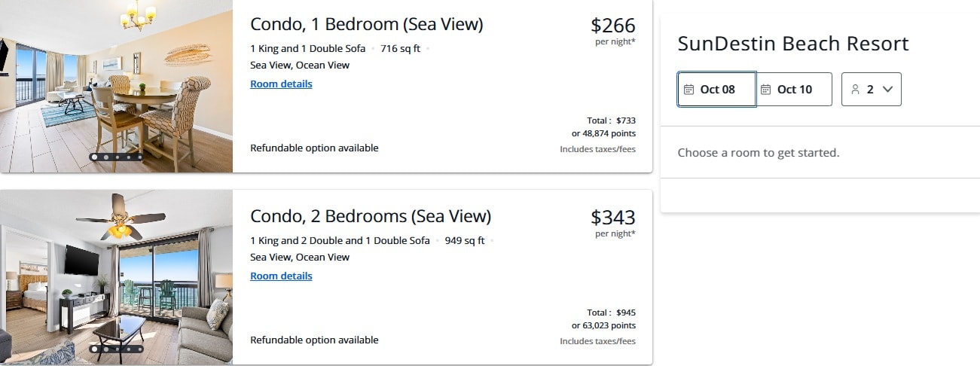Expand the guest count dropdown chevron

(x=887, y=89)
